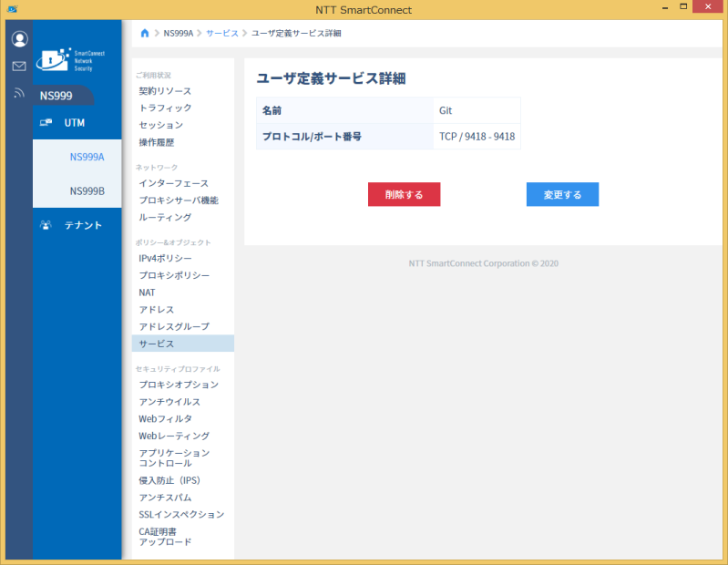Click the ネットワーク section header

point(157,167)
